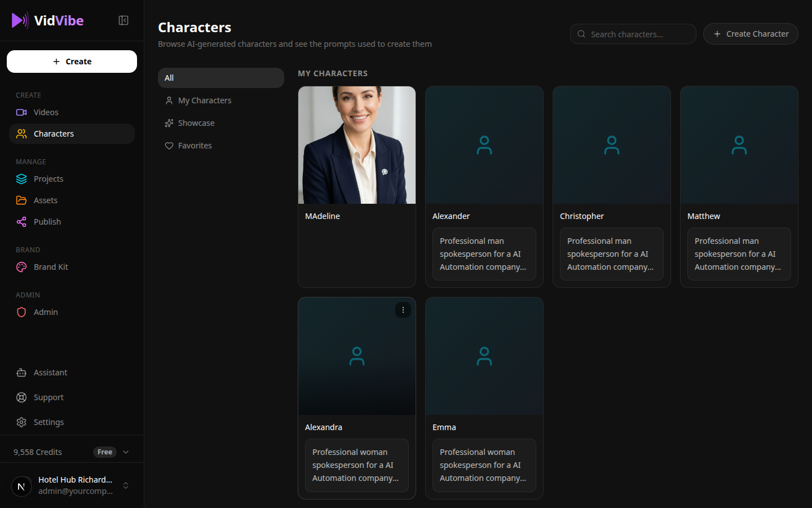Viewport: 812px width, 508px height.
Task: Expand the credits dropdown chevron
Action: [125, 452]
